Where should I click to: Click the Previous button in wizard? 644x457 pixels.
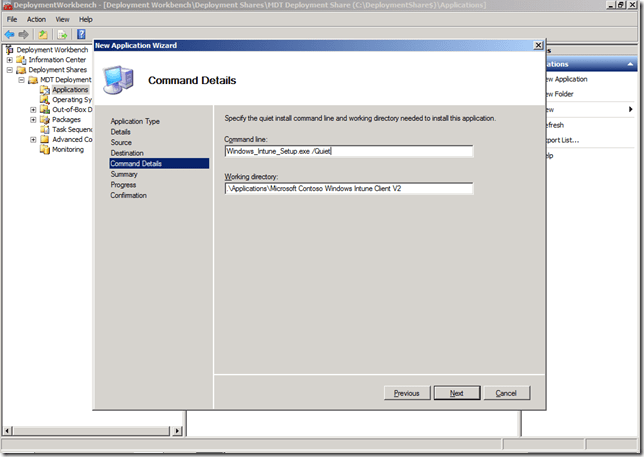pyautogui.click(x=407, y=393)
